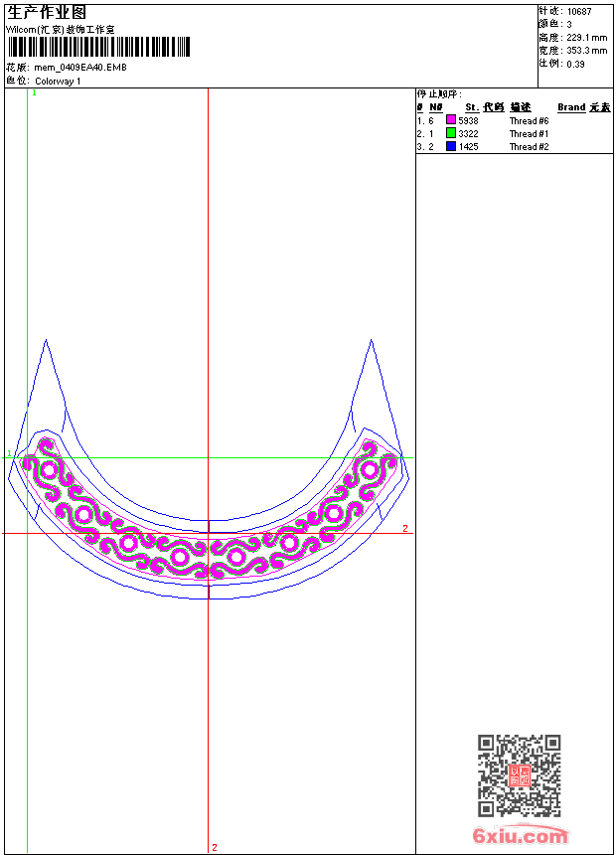
Task: Select the 'Thread #2' description
Action: pos(529,147)
